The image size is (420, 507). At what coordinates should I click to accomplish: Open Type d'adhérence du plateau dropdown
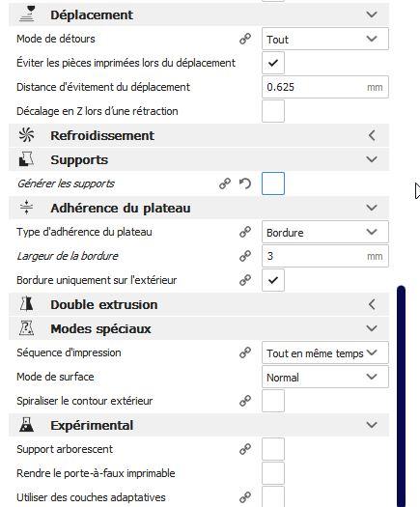pos(325,232)
